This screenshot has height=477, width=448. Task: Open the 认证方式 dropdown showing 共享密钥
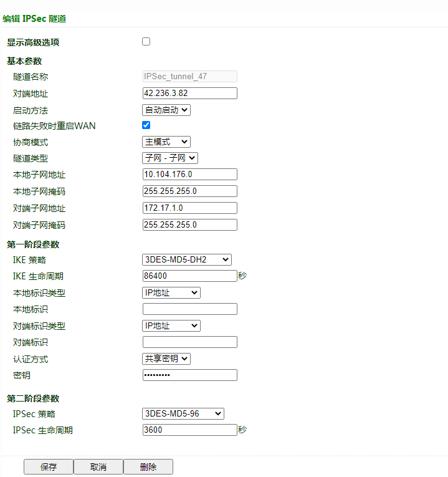tap(166, 359)
